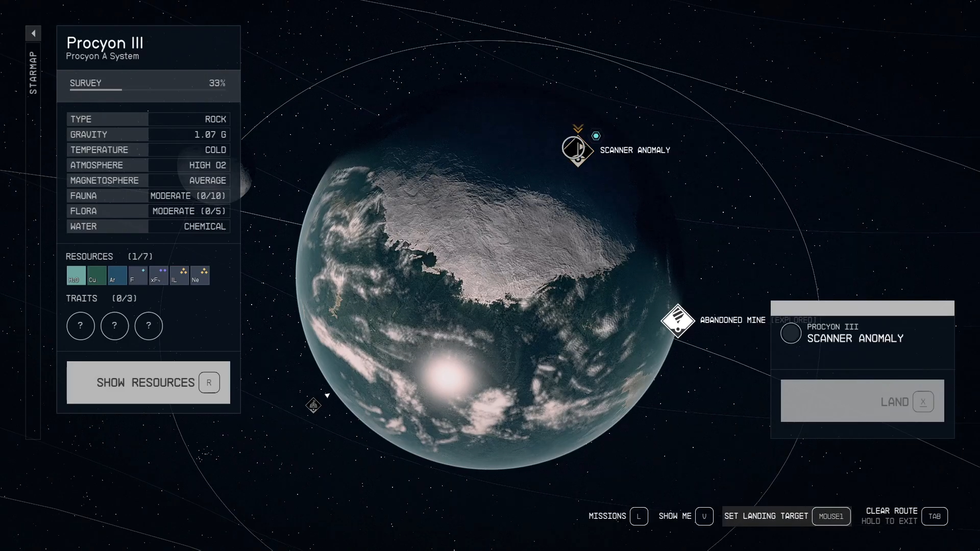The width and height of the screenshot is (980, 551).
Task: Reveal the second unknown trait
Action: click(x=114, y=325)
